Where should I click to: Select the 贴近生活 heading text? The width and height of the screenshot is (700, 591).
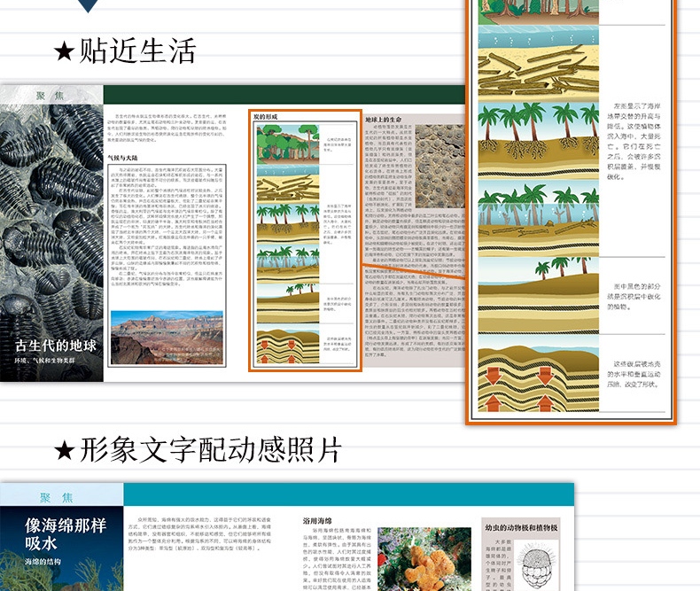click(137, 51)
